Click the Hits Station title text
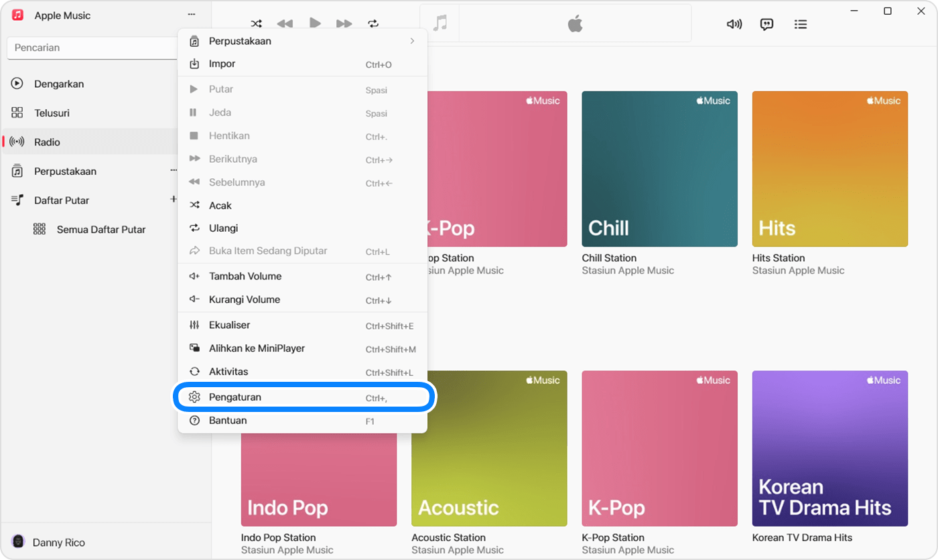Viewport: 938px width, 560px height. [x=779, y=258]
